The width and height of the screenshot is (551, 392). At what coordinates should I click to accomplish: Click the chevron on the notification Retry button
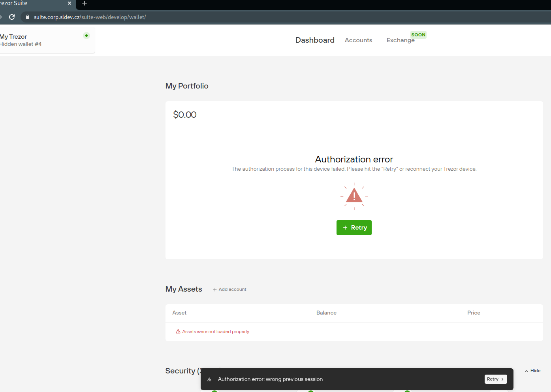point(502,379)
